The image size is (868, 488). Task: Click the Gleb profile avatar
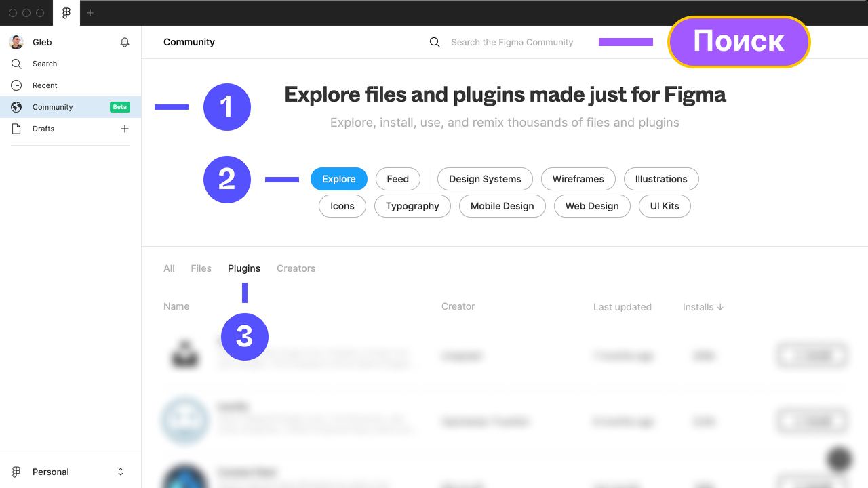point(16,42)
